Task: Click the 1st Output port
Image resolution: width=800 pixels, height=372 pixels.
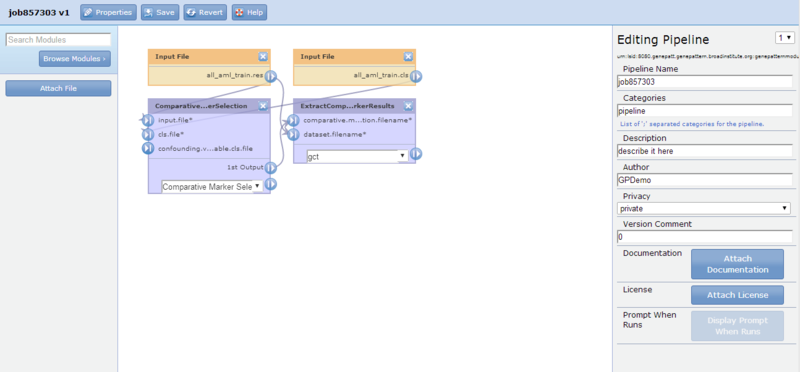Action: (270, 168)
